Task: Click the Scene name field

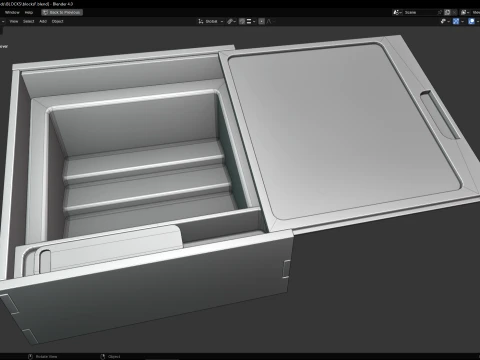Action: coord(420,12)
